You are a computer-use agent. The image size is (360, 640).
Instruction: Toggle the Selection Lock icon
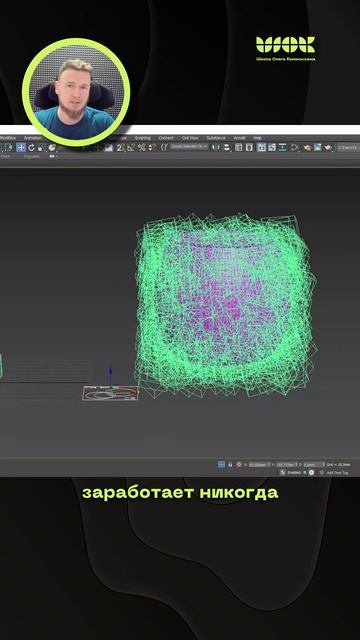click(x=230, y=464)
